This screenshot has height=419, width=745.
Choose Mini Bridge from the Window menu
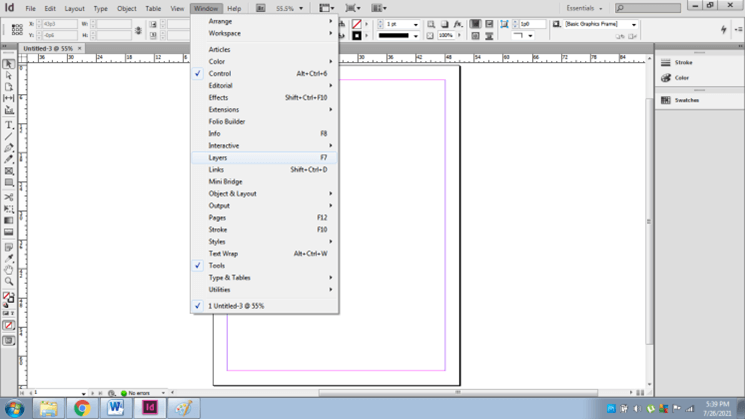265,181
